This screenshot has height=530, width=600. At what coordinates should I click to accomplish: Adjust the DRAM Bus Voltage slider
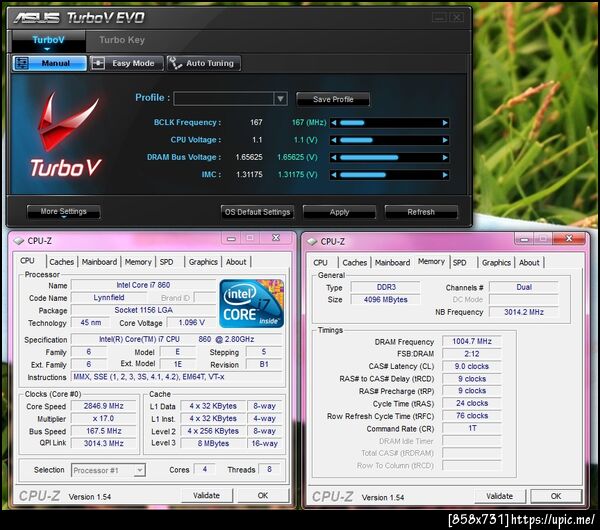(390, 157)
